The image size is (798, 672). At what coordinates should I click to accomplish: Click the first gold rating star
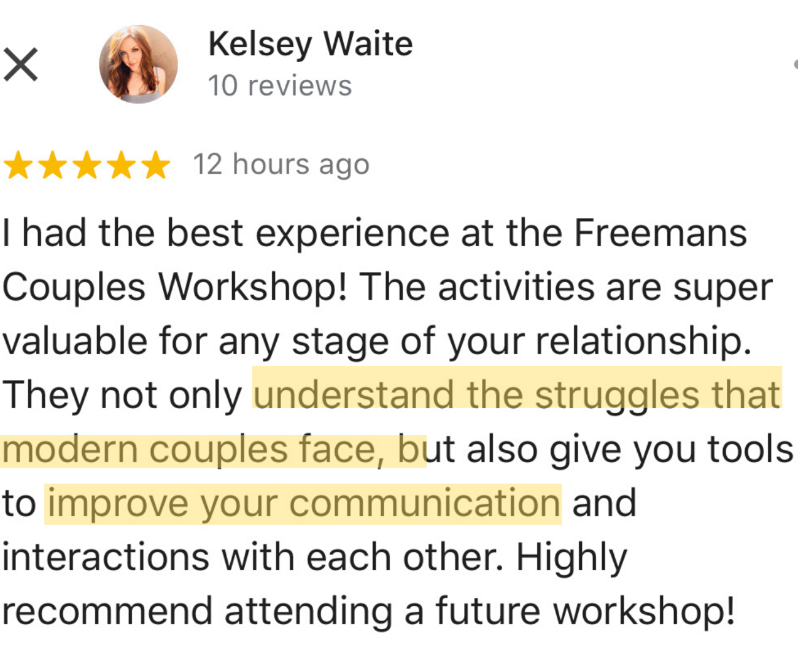pyautogui.click(x=18, y=166)
